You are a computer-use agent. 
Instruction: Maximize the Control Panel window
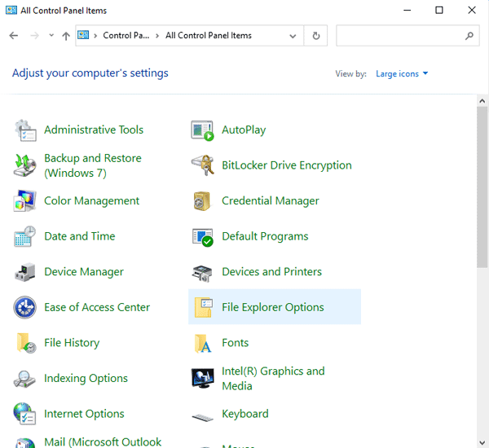click(x=439, y=11)
